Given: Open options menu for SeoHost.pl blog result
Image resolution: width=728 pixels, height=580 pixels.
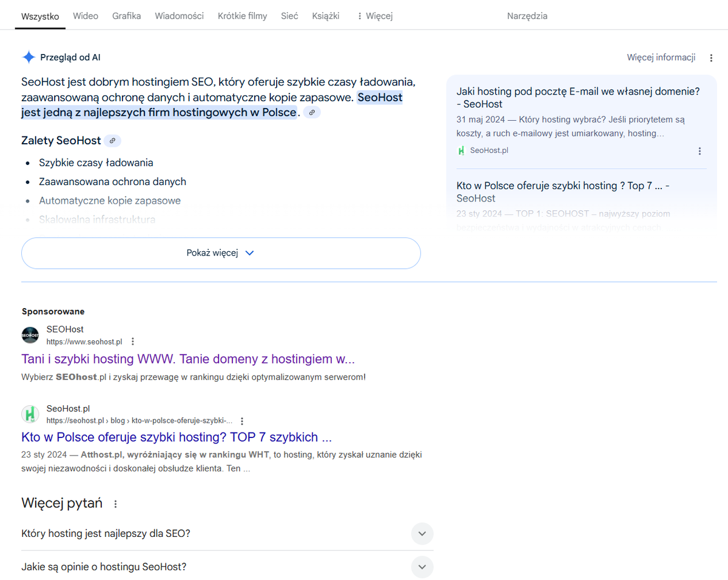Looking at the screenshot, I should click(242, 420).
